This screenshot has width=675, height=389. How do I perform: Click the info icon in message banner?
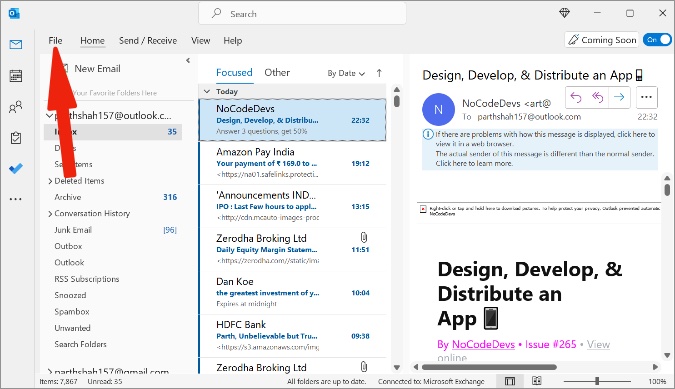coord(427,134)
